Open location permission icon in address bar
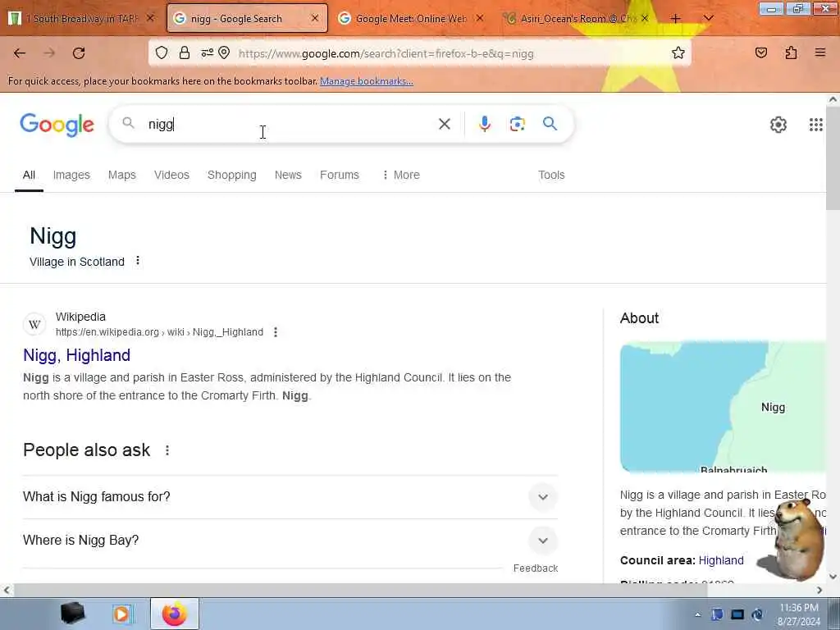This screenshot has height=630, width=840. coord(224,52)
